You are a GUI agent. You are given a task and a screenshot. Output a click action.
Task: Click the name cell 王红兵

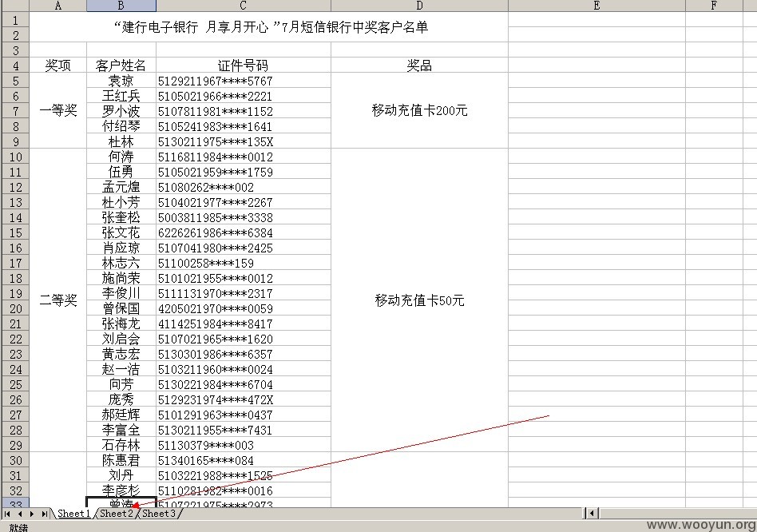(x=121, y=96)
